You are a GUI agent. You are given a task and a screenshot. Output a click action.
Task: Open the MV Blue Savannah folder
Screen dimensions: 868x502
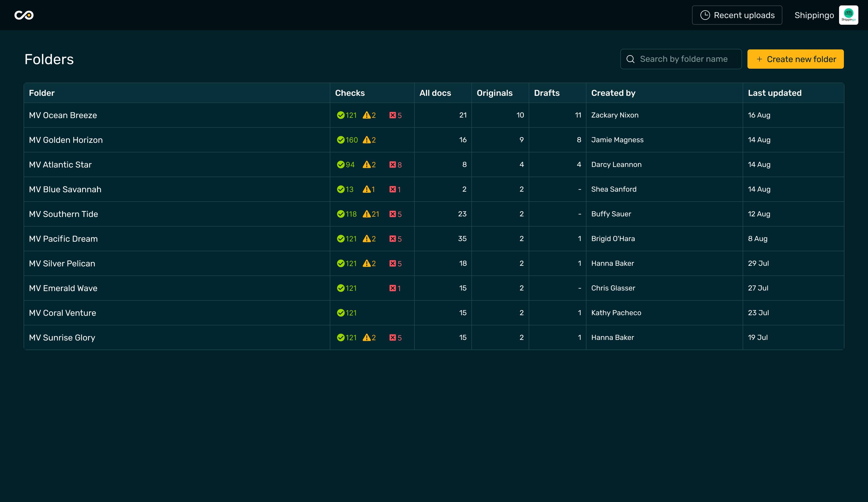click(x=65, y=189)
